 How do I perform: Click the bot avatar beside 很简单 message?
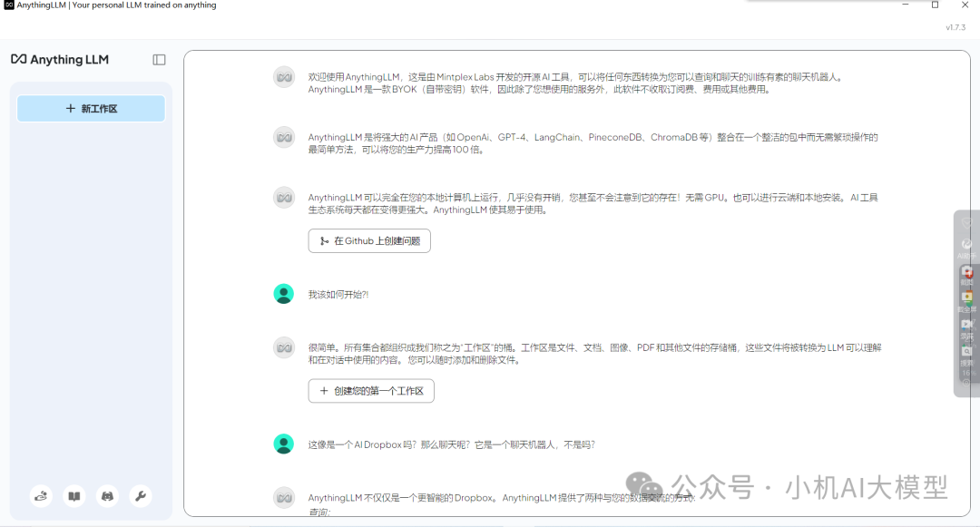coord(284,347)
